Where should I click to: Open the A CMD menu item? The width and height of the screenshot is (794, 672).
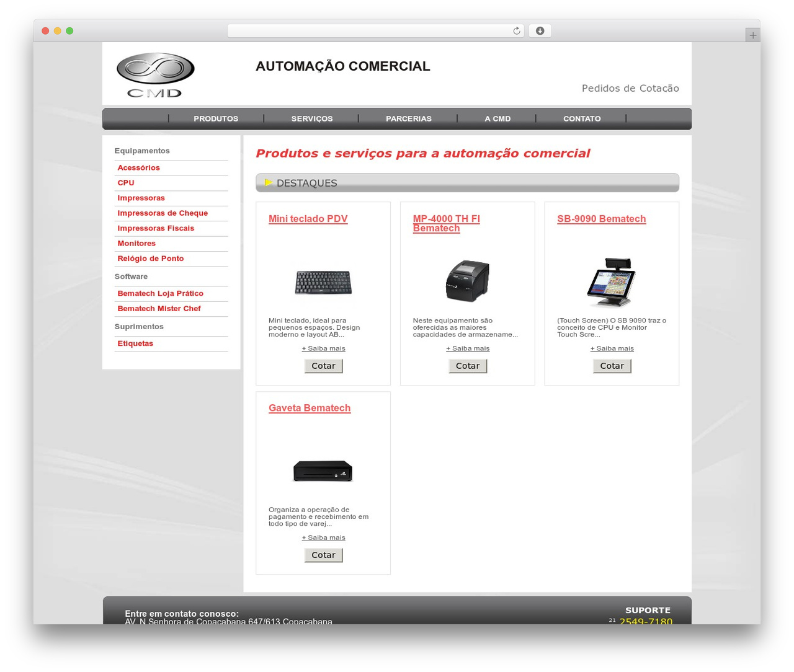(x=497, y=118)
